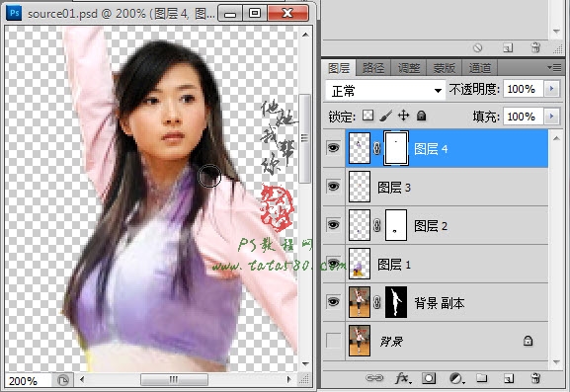Restore the source01.psd document window
Image resolution: width=570 pixels, height=392 pixels.
tap(255, 14)
